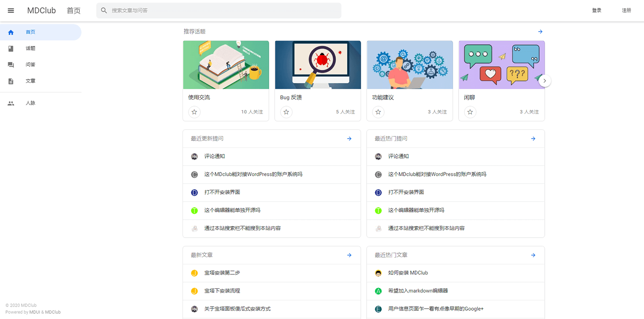Click the J avatar beside 宝塔下安装流程
The height and width of the screenshot is (319, 644).
coord(194,291)
